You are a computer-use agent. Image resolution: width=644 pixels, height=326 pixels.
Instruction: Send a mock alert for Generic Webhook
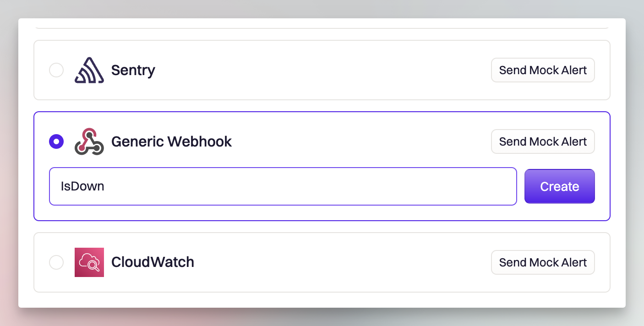click(543, 141)
